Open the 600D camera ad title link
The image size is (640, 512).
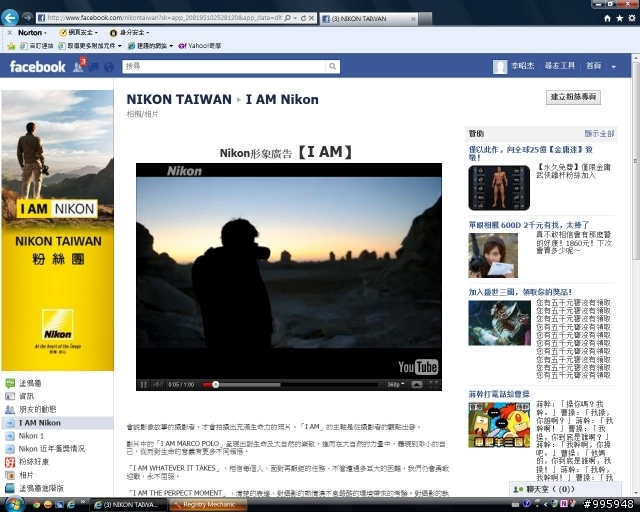click(529, 225)
